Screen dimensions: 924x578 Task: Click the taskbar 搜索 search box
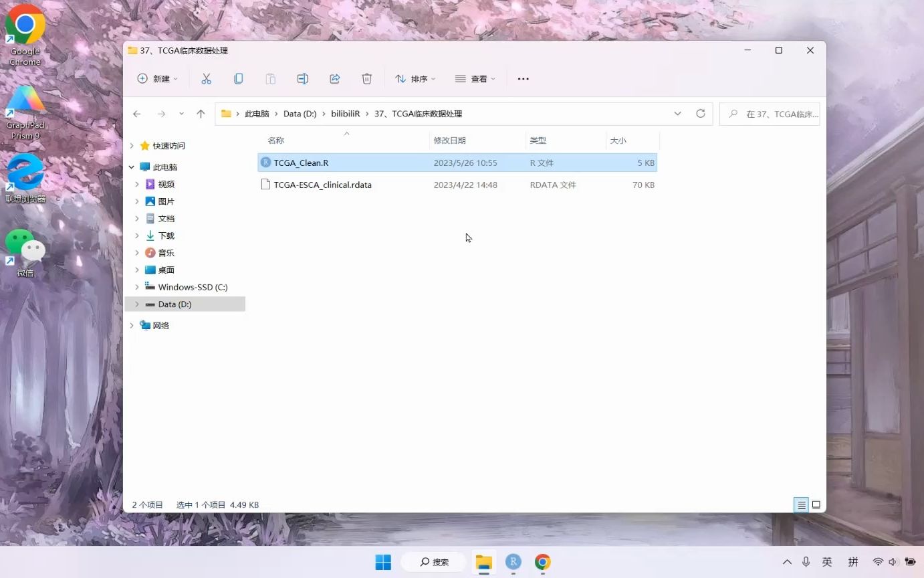[433, 562]
